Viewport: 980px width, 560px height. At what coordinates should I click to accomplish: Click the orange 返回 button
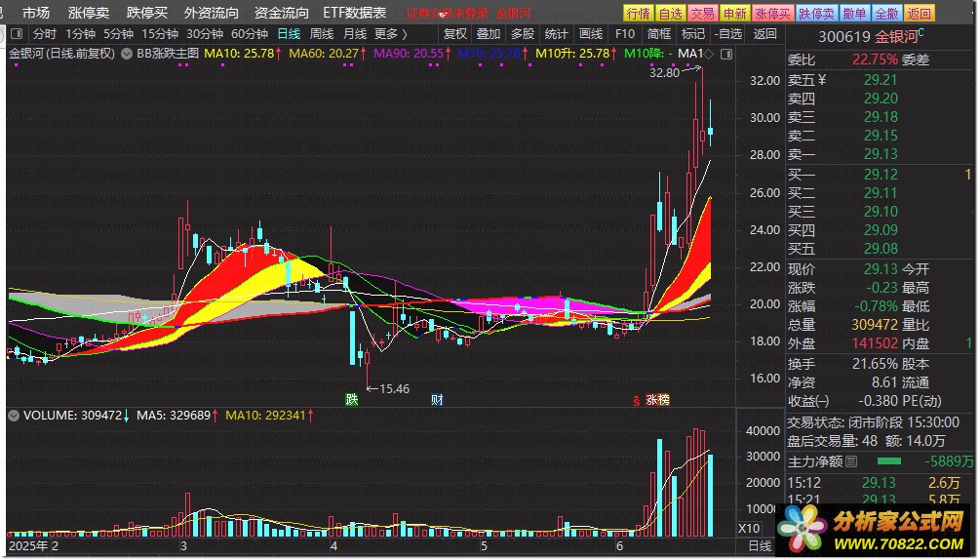tap(919, 13)
